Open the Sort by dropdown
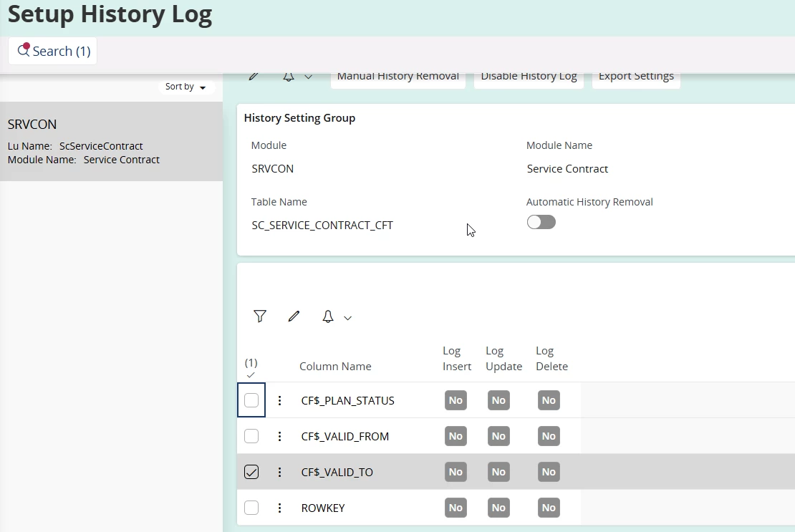The width and height of the screenshot is (795, 532). (x=185, y=87)
